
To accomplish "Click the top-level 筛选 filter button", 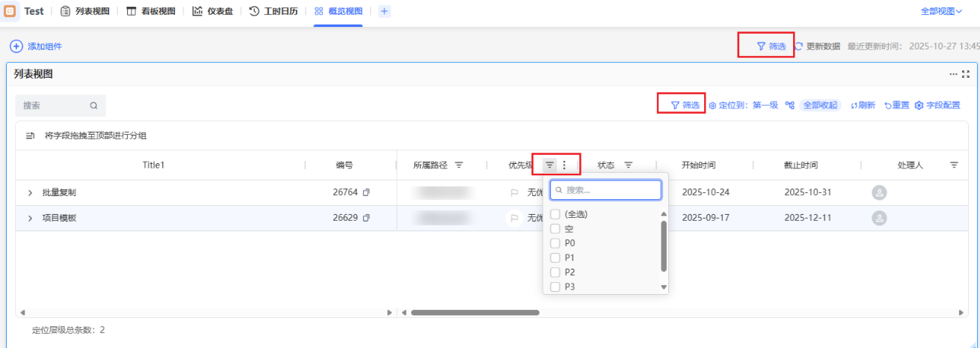I will [771, 46].
